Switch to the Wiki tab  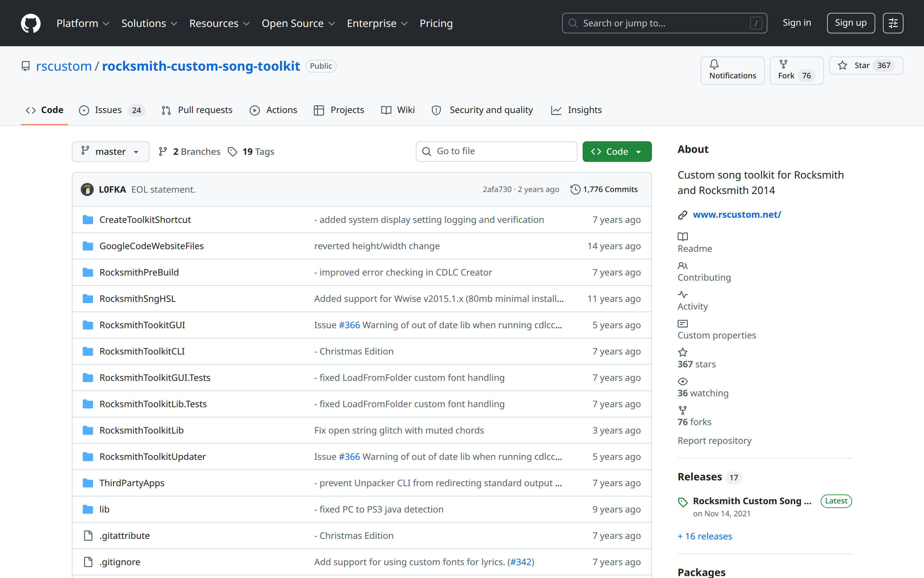click(398, 110)
